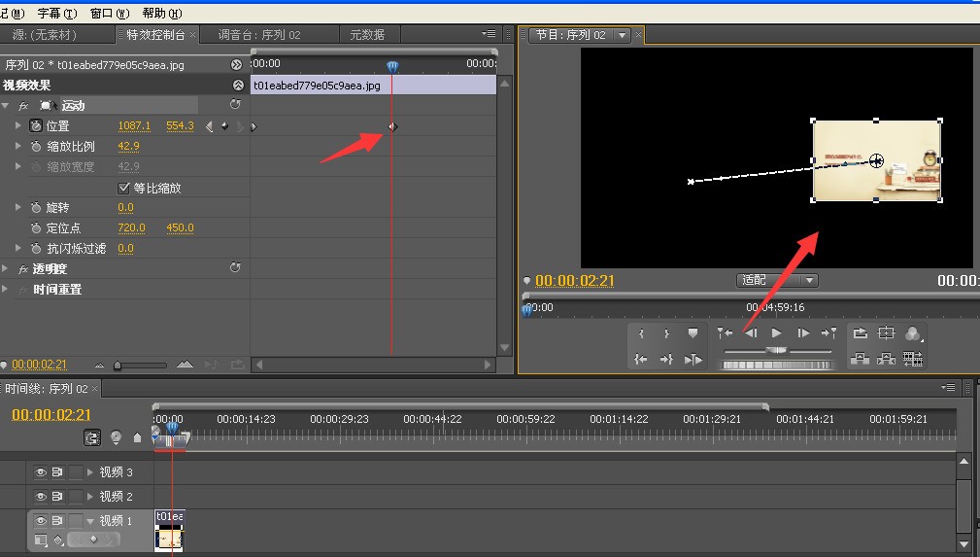Switch to the 元数据 tab
Image resolution: width=980 pixels, height=557 pixels.
point(367,35)
